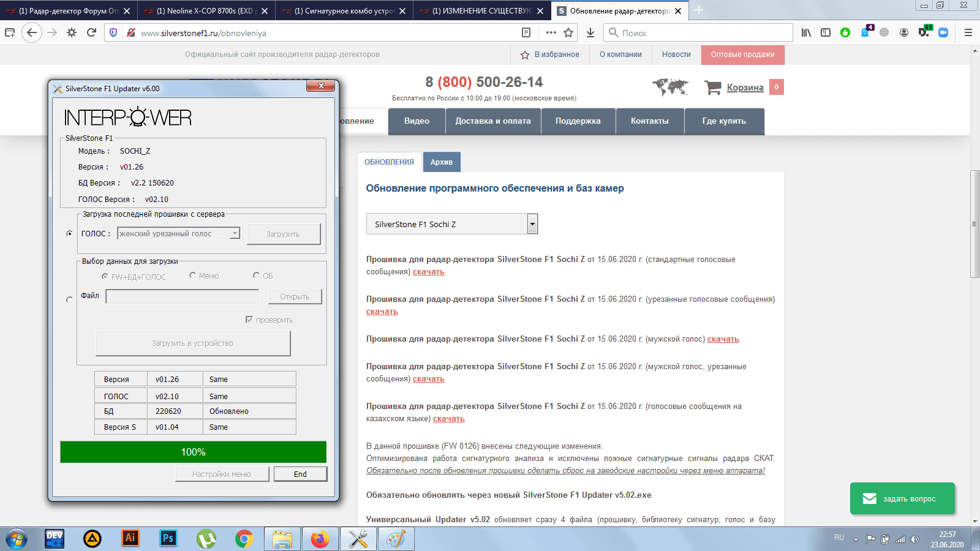
Task: Click the Zoom extension icon
Action: (943, 32)
